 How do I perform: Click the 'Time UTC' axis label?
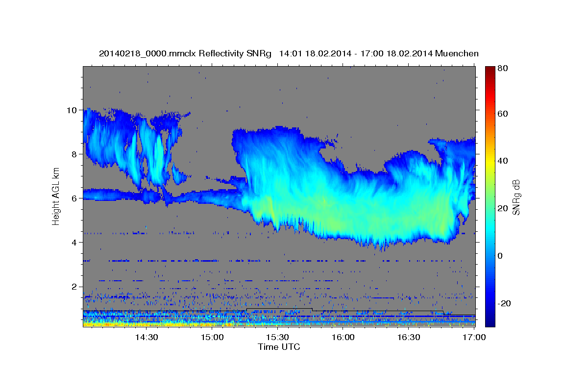pos(279,347)
